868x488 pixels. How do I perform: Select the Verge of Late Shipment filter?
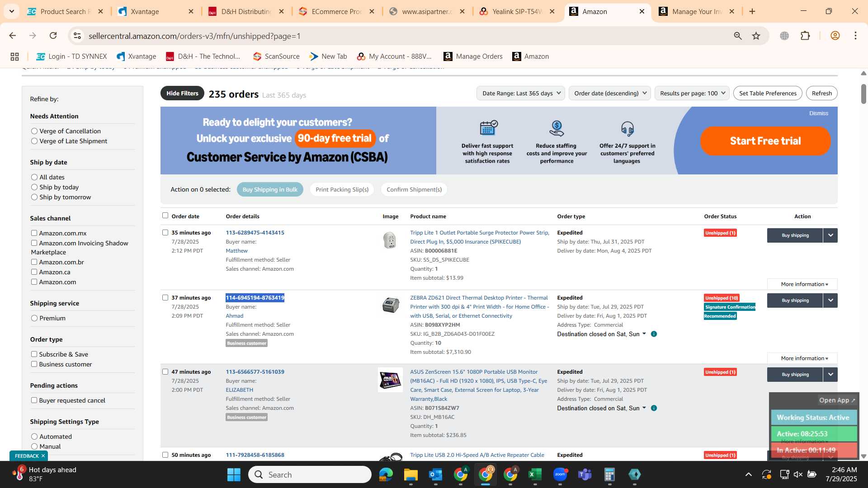coord(34,141)
